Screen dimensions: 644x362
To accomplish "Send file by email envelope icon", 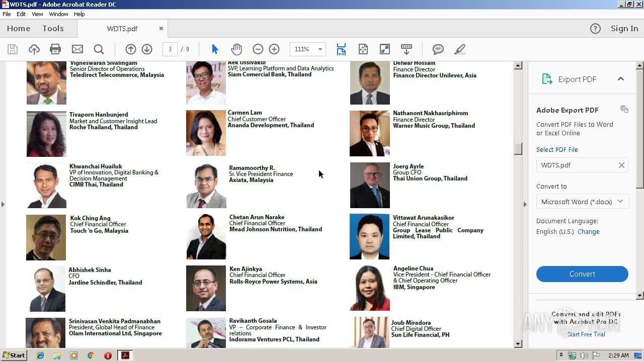I will tap(77, 49).
